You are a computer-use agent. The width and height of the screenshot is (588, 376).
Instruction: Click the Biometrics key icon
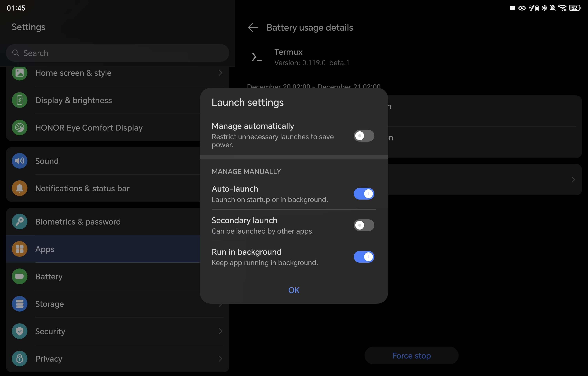coord(20,221)
